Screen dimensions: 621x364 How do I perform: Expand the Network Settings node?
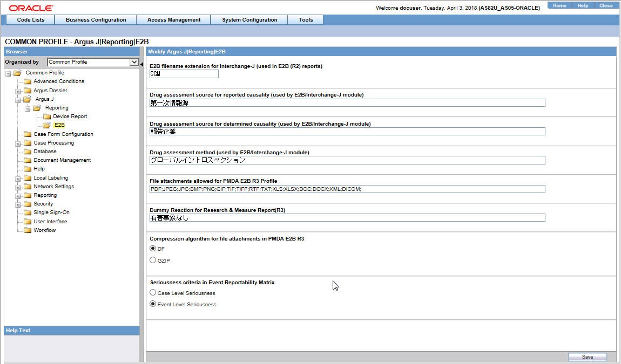coord(18,188)
